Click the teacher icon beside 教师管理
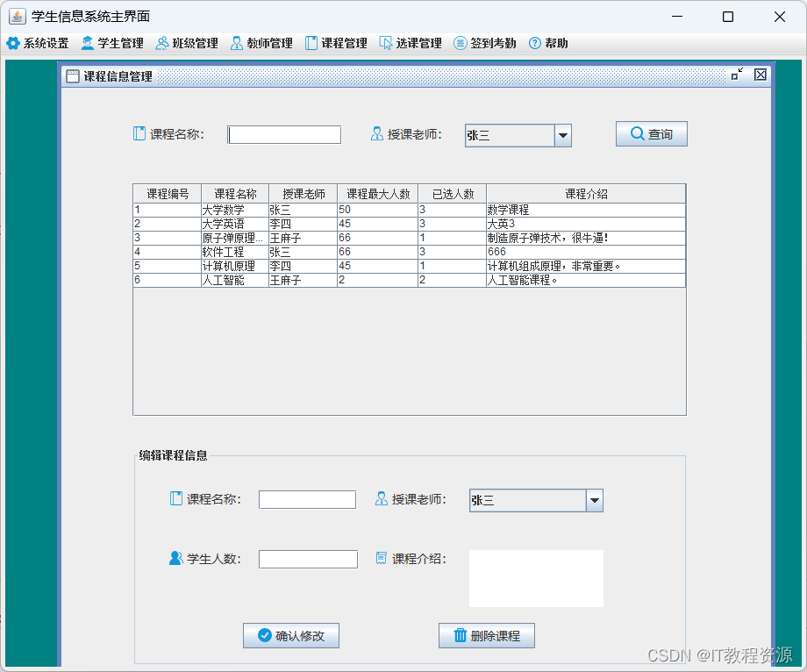Image resolution: width=807 pixels, height=672 pixels. [237, 43]
